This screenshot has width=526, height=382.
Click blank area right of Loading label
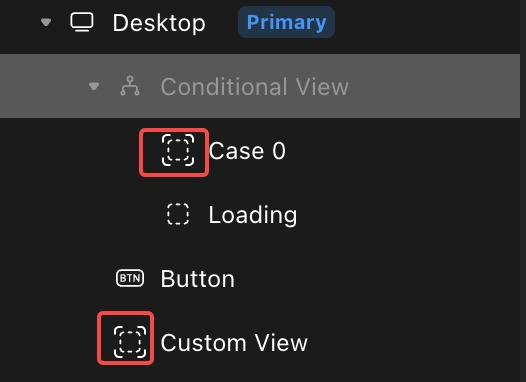click(x=408, y=215)
